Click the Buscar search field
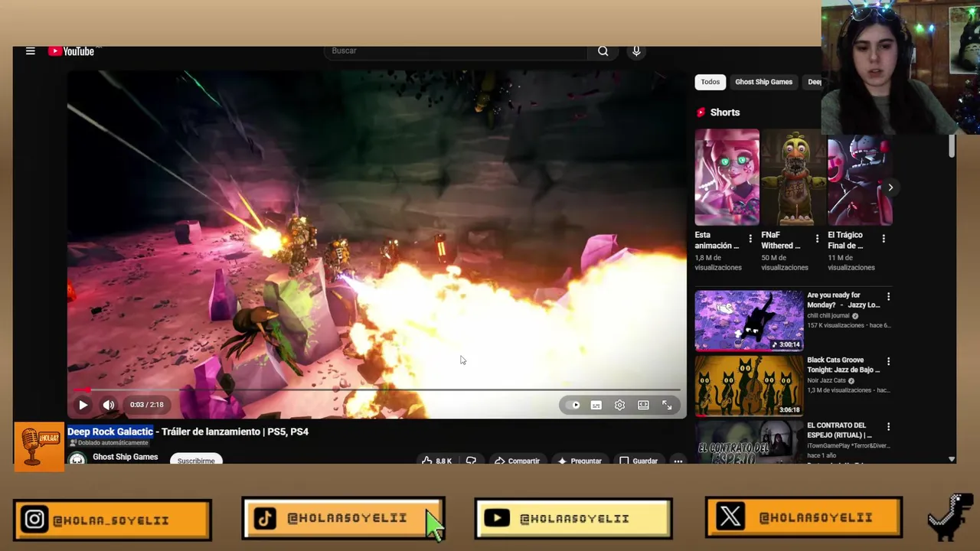The width and height of the screenshot is (980, 551). pos(456,51)
